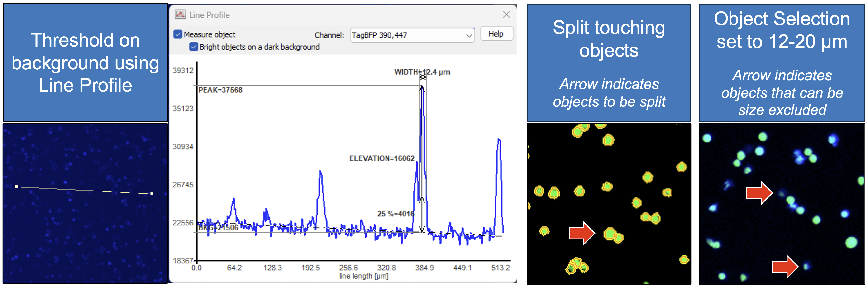Click the BKG=21506 background label
The image size is (868, 287).
218,228
